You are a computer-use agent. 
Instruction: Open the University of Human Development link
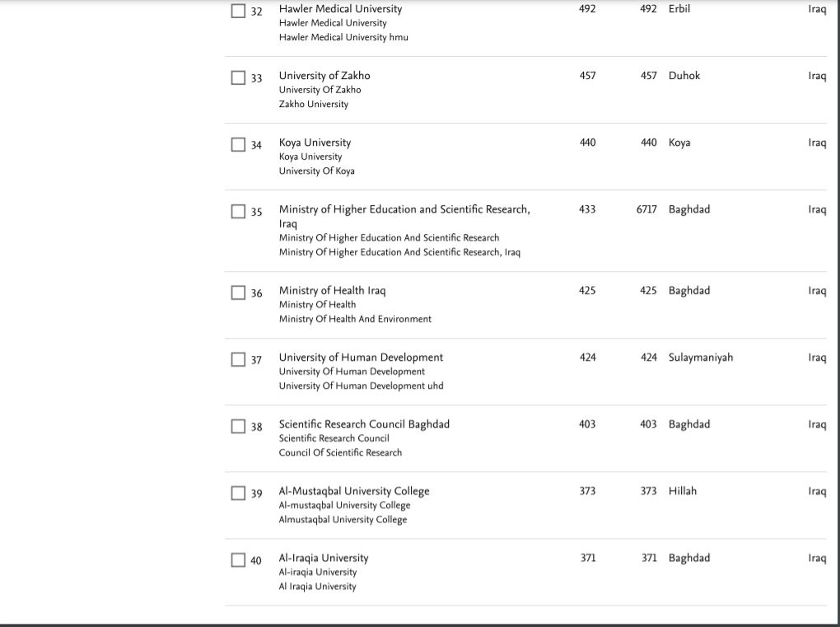(x=361, y=358)
